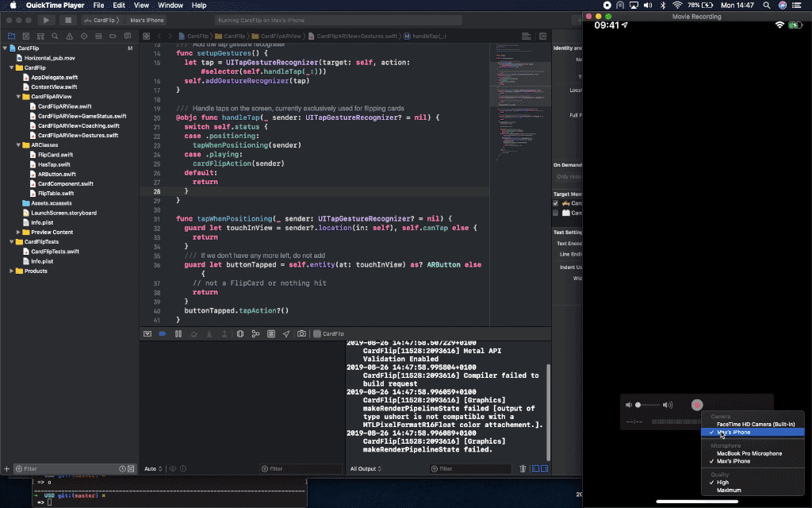Image resolution: width=812 pixels, height=508 pixels.
Task: Click the QuickTime record button
Action: [x=697, y=405]
